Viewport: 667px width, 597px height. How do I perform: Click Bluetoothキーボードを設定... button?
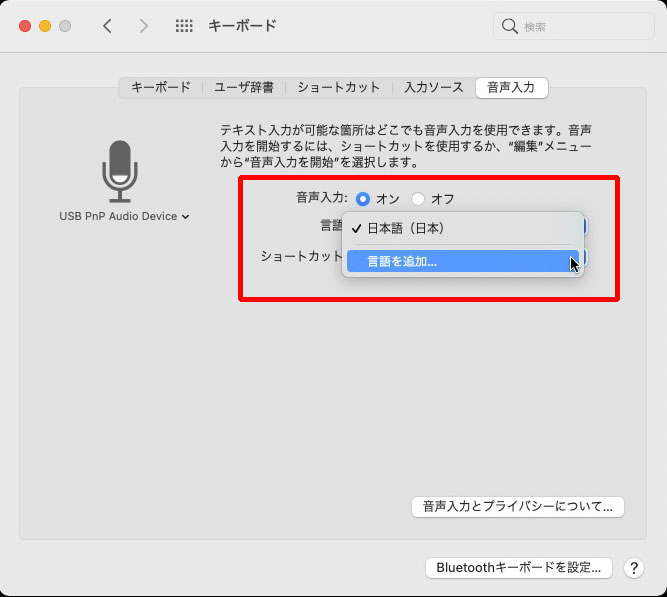coord(519,568)
